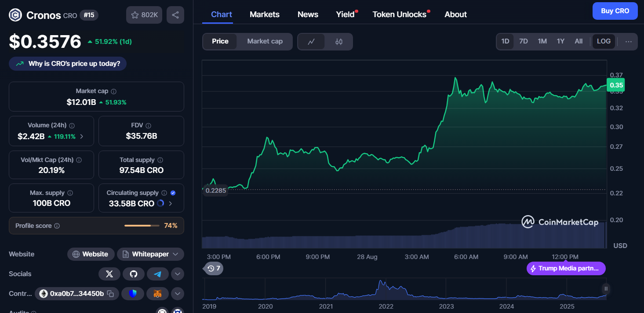Click contract address 0xa0b7...34450b
644x313 pixels.
point(77,294)
